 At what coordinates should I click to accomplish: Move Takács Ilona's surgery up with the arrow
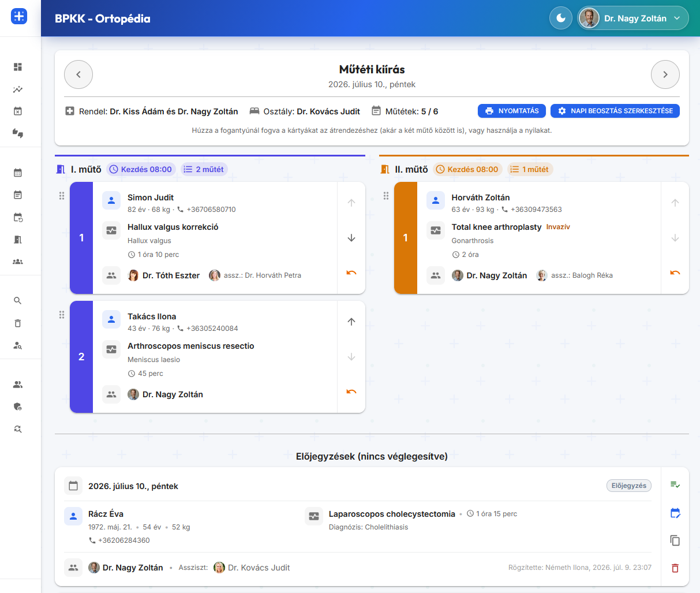pyautogui.click(x=351, y=322)
